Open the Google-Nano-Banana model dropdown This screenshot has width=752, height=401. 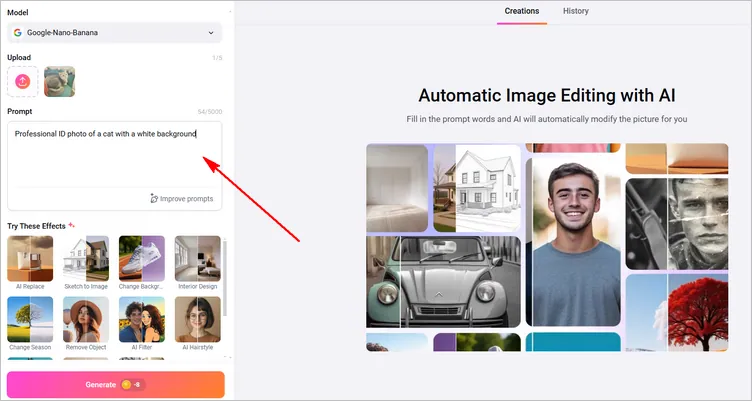pos(115,33)
